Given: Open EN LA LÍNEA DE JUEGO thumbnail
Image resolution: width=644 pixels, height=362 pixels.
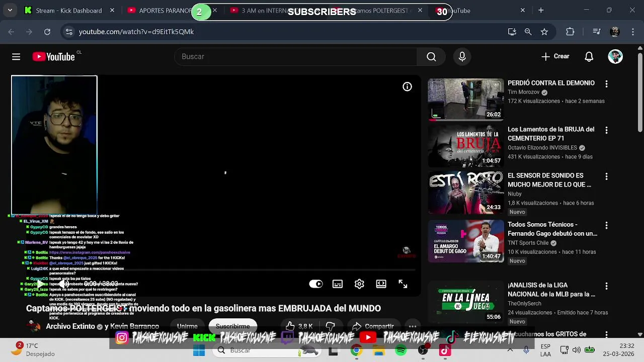Looking at the screenshot, I should [466, 302].
